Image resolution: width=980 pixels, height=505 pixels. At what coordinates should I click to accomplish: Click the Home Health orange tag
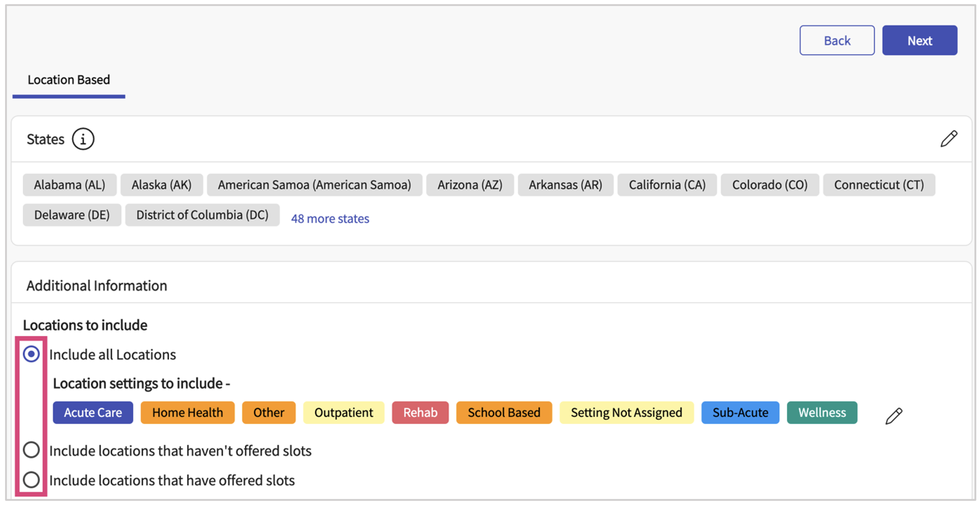(187, 412)
